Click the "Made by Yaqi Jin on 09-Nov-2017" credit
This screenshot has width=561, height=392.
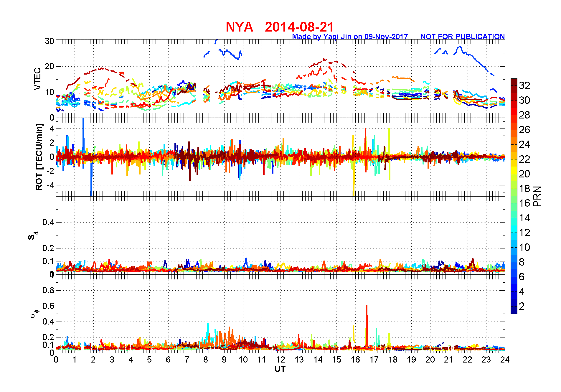(x=350, y=37)
